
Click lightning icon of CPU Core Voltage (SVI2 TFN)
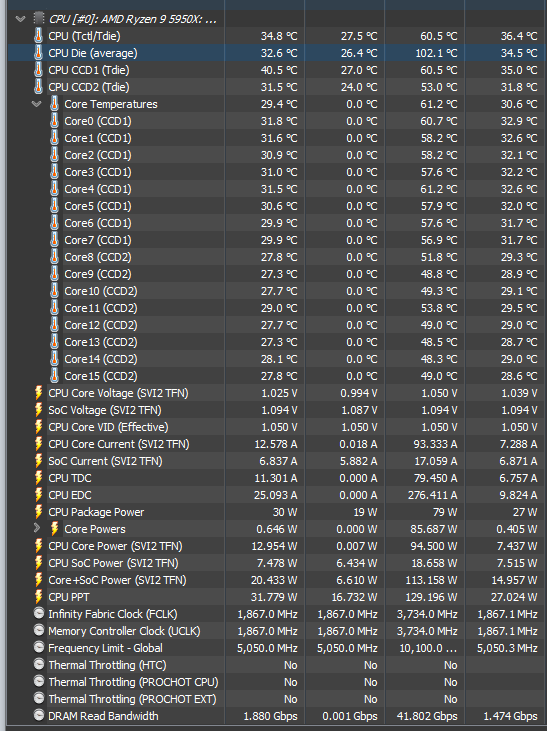click(x=39, y=393)
